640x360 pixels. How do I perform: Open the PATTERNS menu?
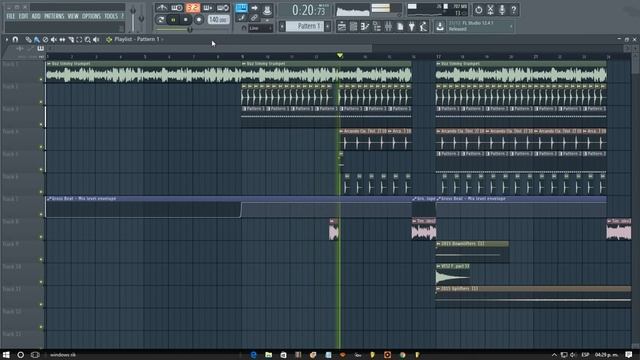pyautogui.click(x=54, y=16)
